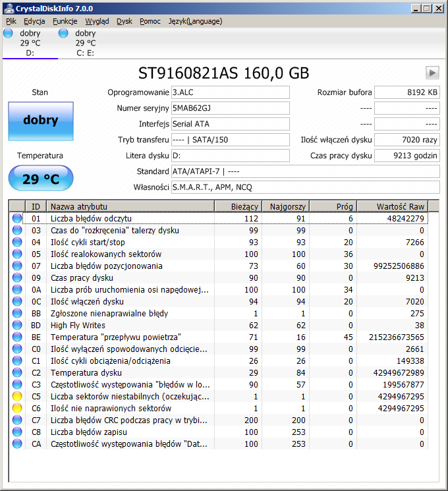Click the next disk arrow button

coord(432,73)
